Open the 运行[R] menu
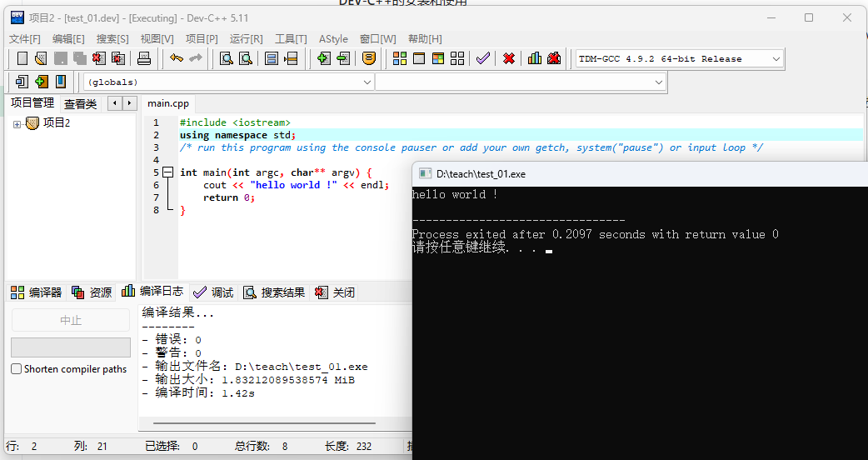The image size is (868, 460). click(x=246, y=39)
